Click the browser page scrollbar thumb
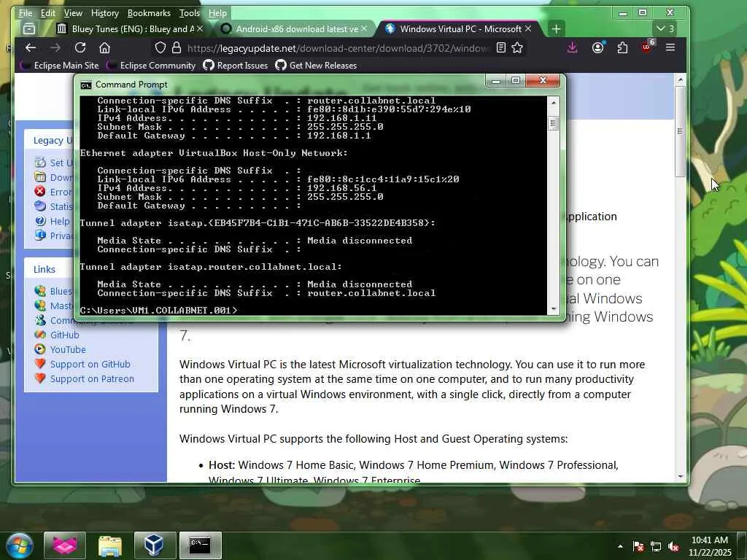 pos(681,131)
